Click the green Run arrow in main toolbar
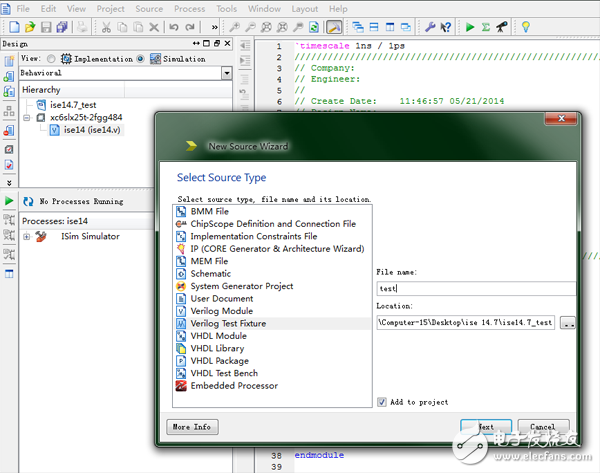Image resolution: width=600 pixels, height=473 pixels. click(470, 26)
